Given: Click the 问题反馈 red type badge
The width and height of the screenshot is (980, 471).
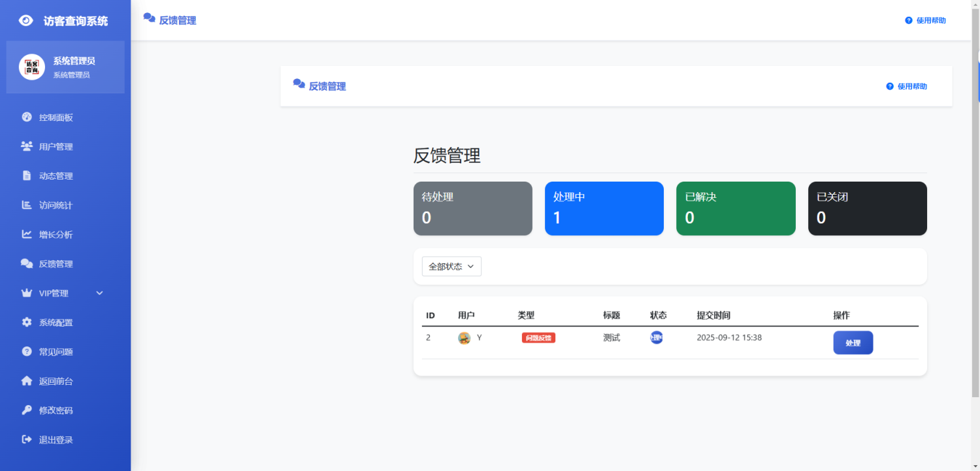Looking at the screenshot, I should coord(538,338).
